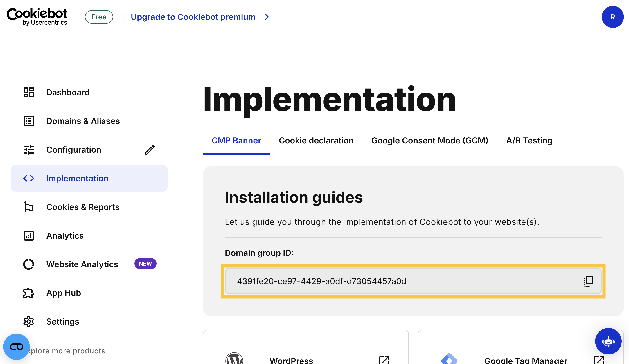Click the Website Analytics circle icon
Image resolution: width=629 pixels, height=364 pixels.
click(x=29, y=264)
